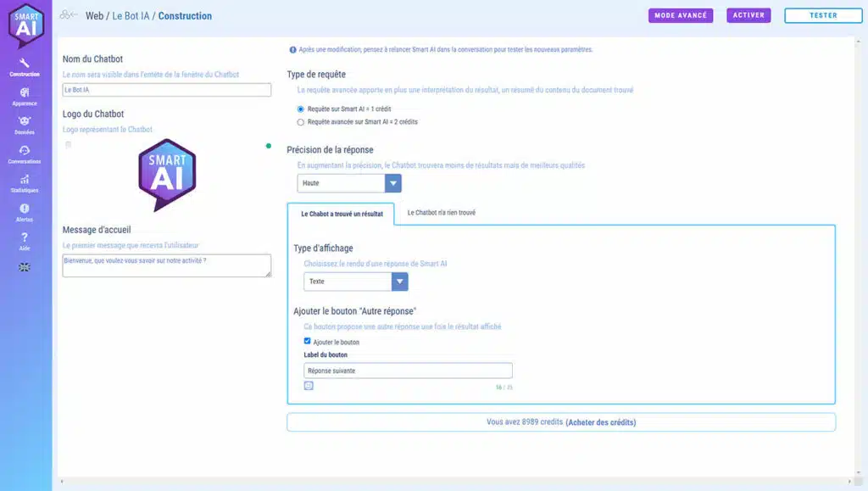
Task: Open the Conversations headset icon
Action: (x=25, y=153)
